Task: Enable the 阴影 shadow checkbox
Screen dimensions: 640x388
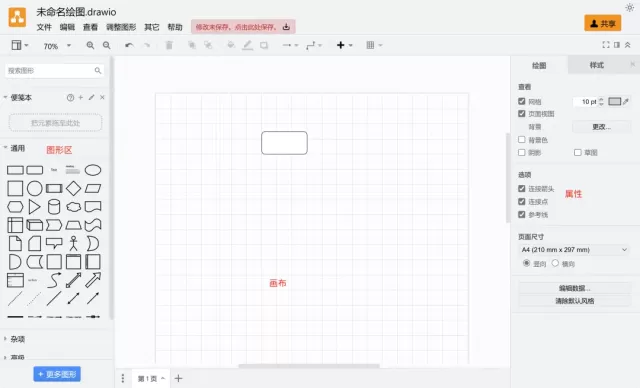Action: [x=522, y=152]
